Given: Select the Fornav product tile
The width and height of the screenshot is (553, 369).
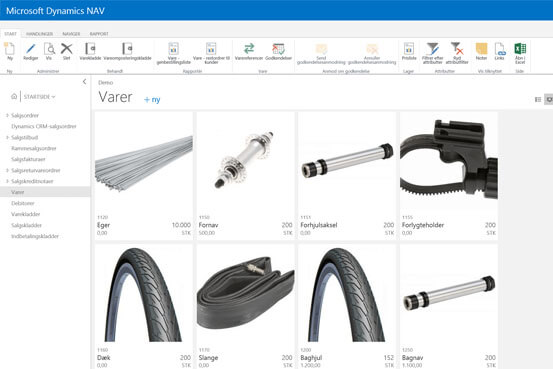Looking at the screenshot, I should point(245,176).
